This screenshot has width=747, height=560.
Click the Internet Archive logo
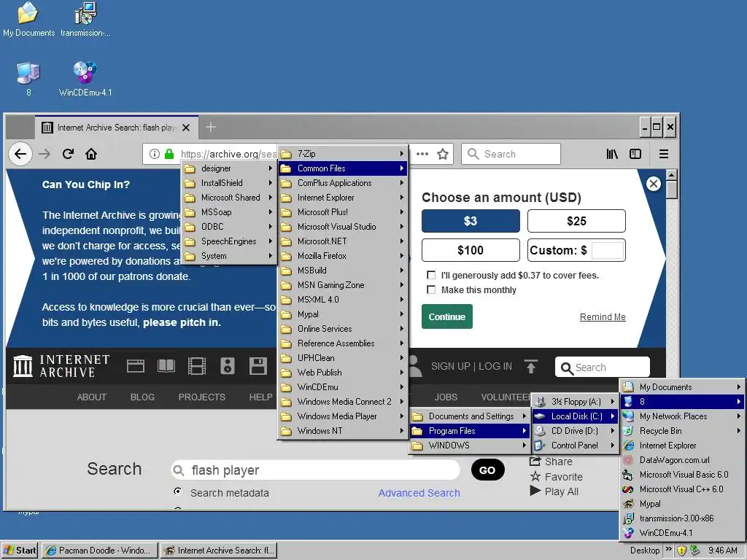[x=61, y=366]
